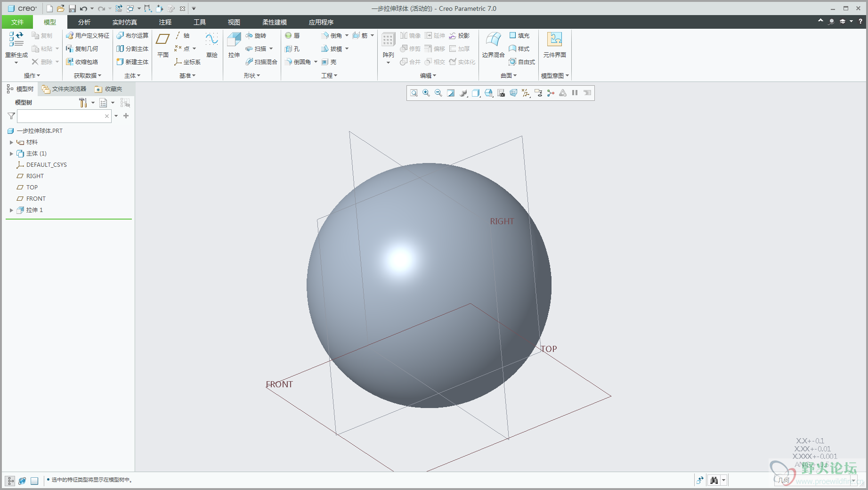
Task: Zoom in using the graphics toolbar
Action: 426,93
